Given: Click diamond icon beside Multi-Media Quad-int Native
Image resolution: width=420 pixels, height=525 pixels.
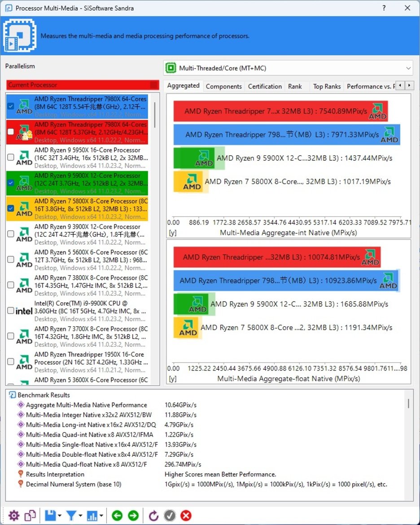Looking at the screenshot, I should pos(21,435).
